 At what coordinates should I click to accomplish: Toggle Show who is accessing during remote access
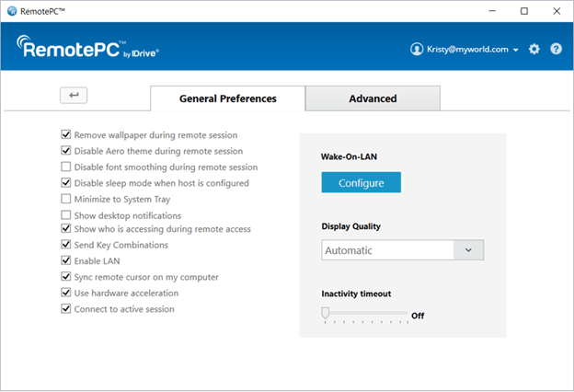(x=66, y=228)
